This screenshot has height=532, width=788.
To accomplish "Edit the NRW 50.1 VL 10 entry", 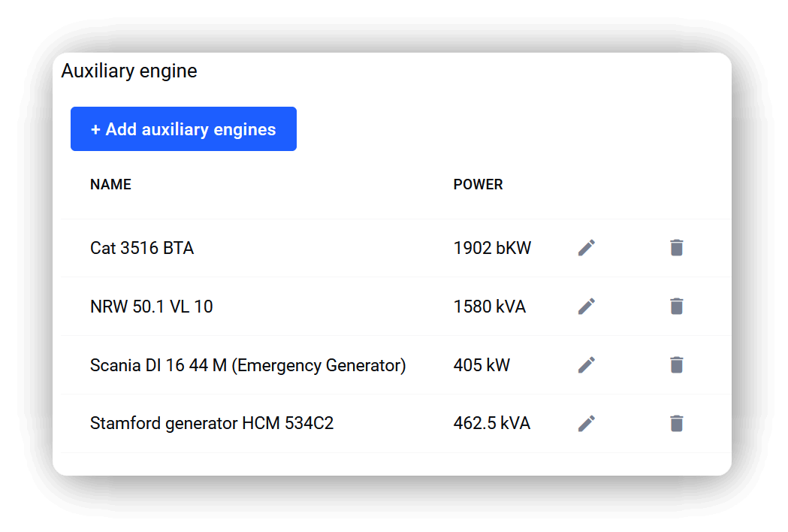I will point(587,307).
